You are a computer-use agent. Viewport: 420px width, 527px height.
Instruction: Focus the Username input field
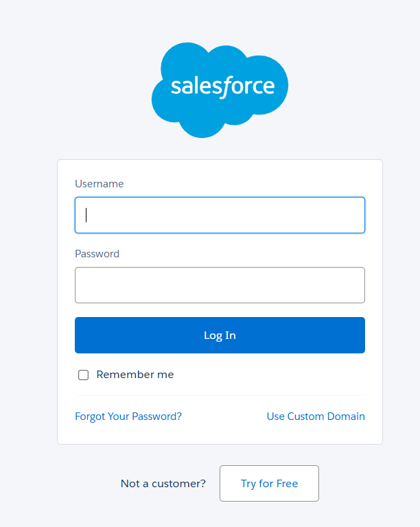click(x=220, y=215)
